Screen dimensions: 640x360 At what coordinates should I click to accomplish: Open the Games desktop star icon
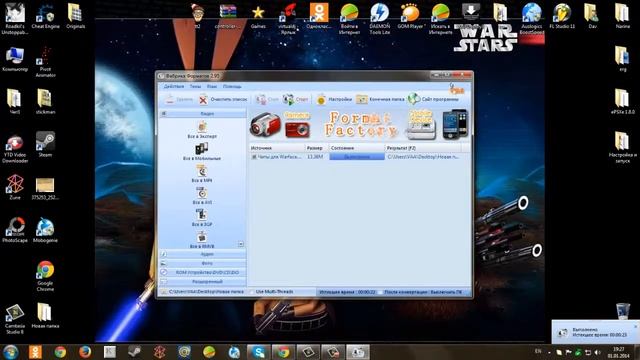(258, 17)
